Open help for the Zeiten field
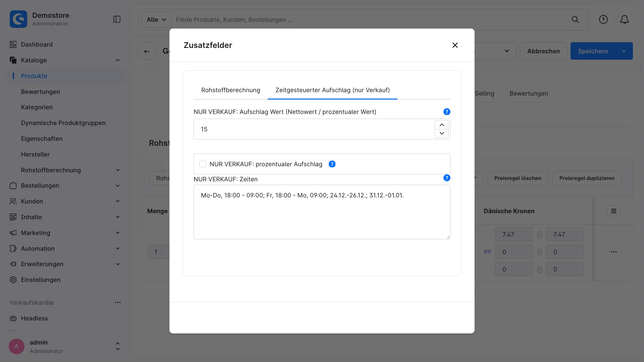Image resolution: width=644 pixels, height=362 pixels. pos(447,178)
